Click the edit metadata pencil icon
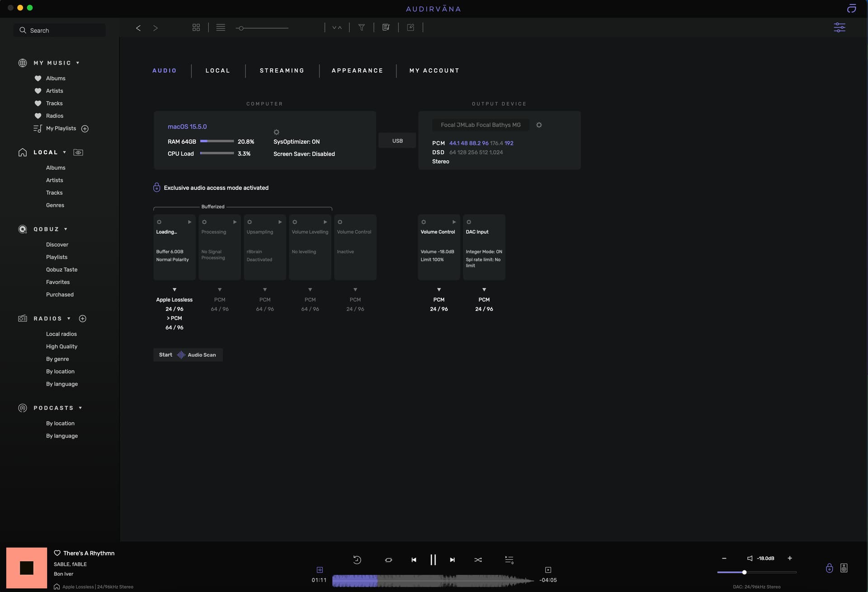868x592 pixels. [410, 28]
